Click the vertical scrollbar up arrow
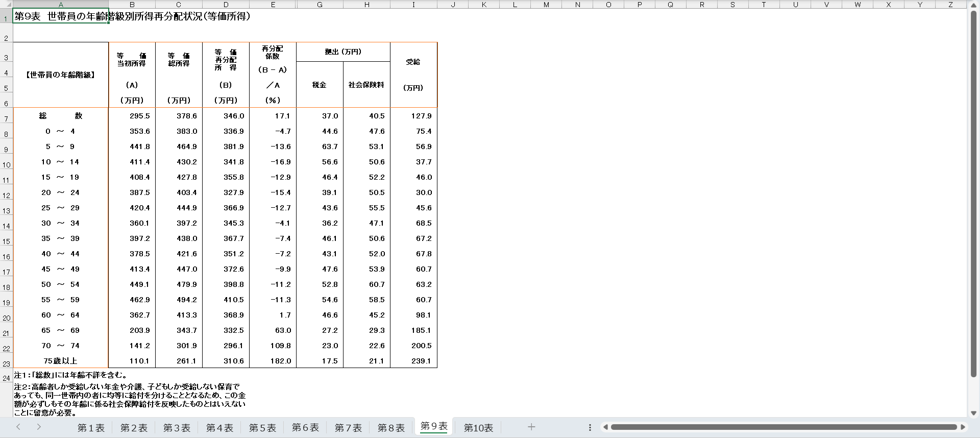The image size is (980, 438). pyautogui.click(x=973, y=5)
